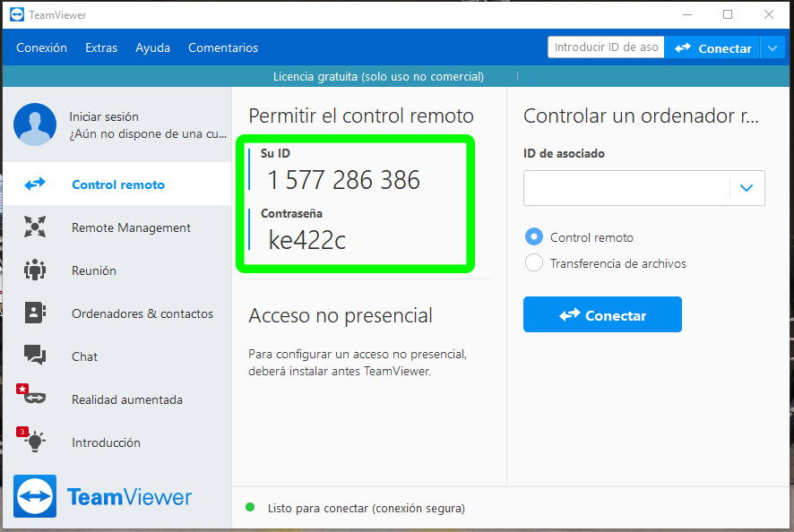The height and width of the screenshot is (532, 794).
Task: Select the Control remoto sidebar tab
Action: [x=117, y=184]
